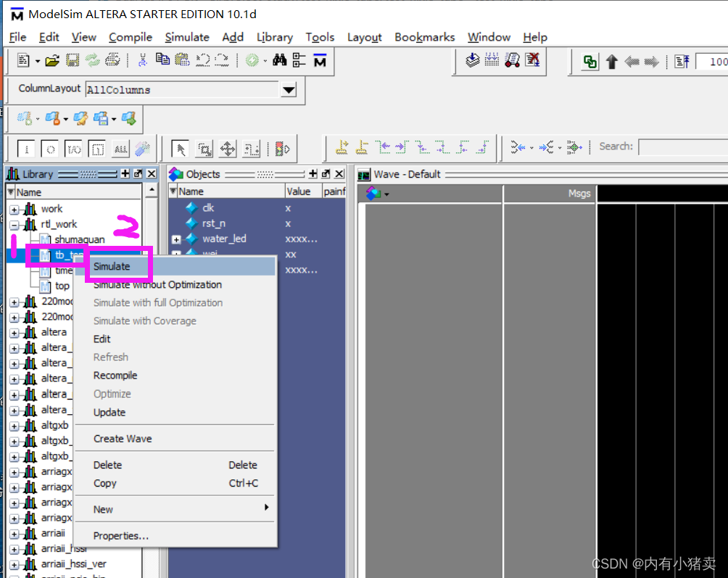Click the Reload green arrows icon

[92, 60]
